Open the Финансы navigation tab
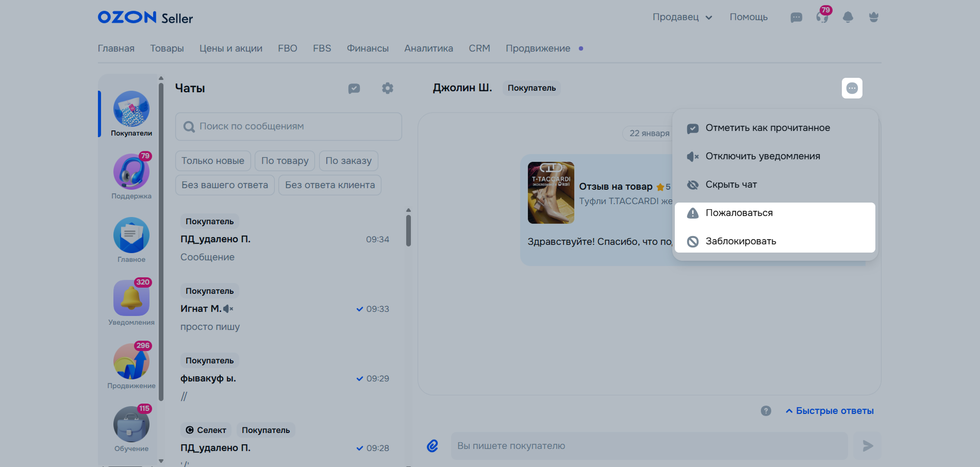 368,48
